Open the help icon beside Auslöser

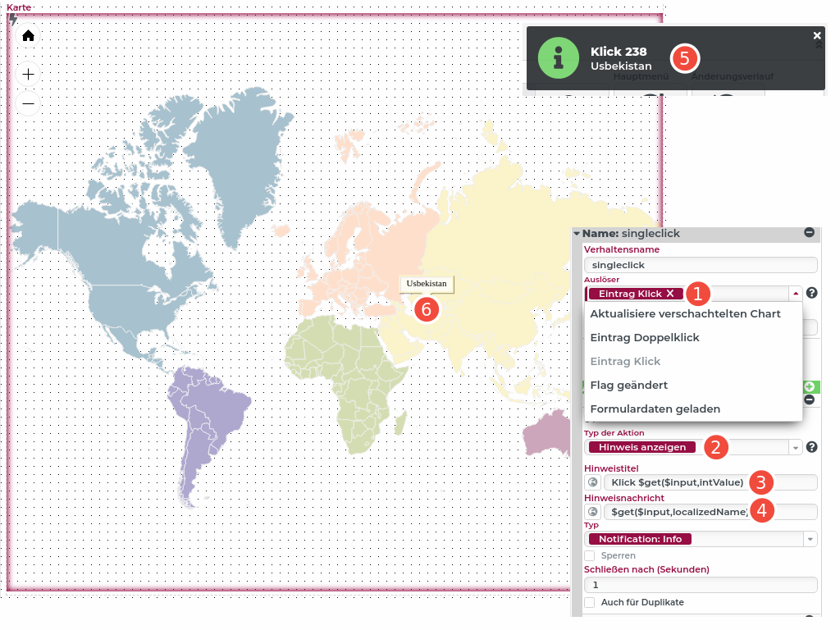click(x=810, y=293)
